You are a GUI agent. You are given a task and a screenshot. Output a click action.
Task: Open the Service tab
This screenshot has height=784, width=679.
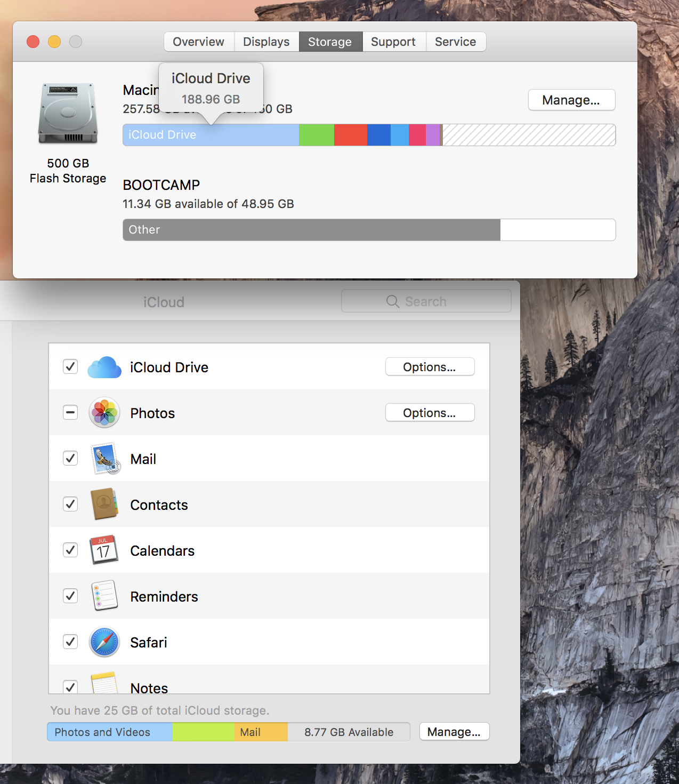[x=456, y=42]
